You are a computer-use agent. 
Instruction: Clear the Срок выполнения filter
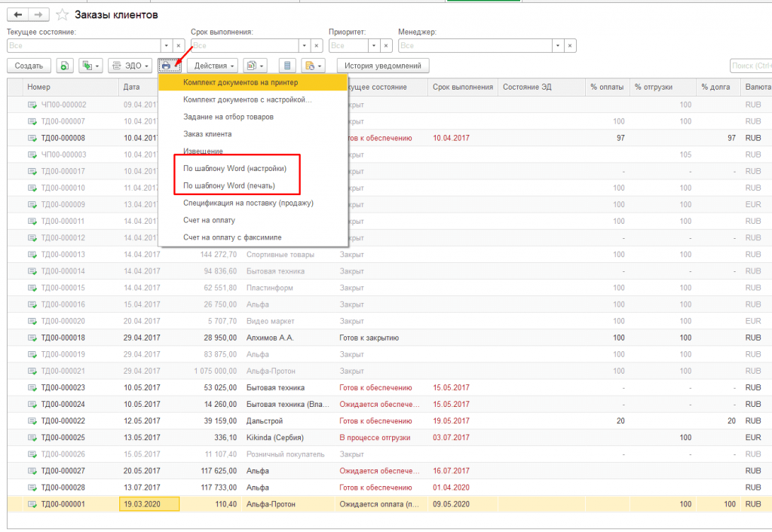coord(317,46)
